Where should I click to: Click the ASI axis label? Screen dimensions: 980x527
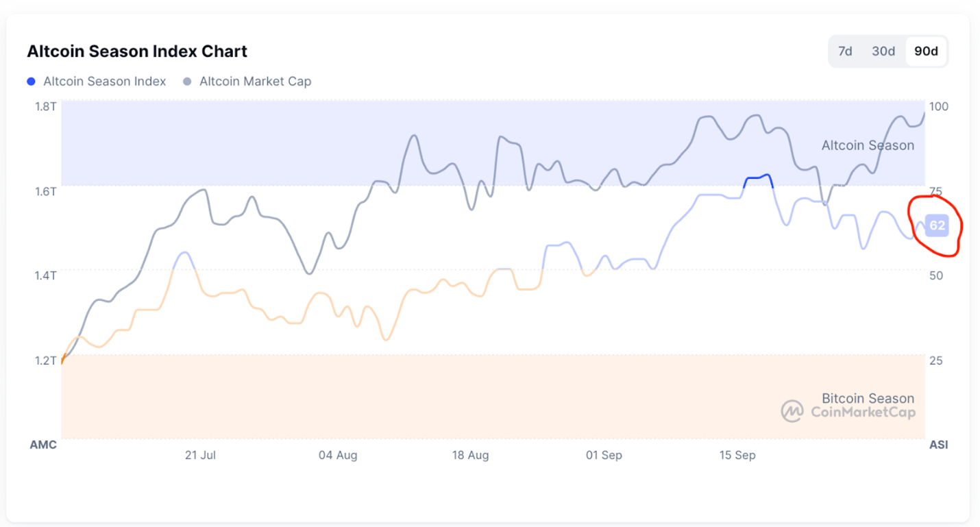coord(938,445)
